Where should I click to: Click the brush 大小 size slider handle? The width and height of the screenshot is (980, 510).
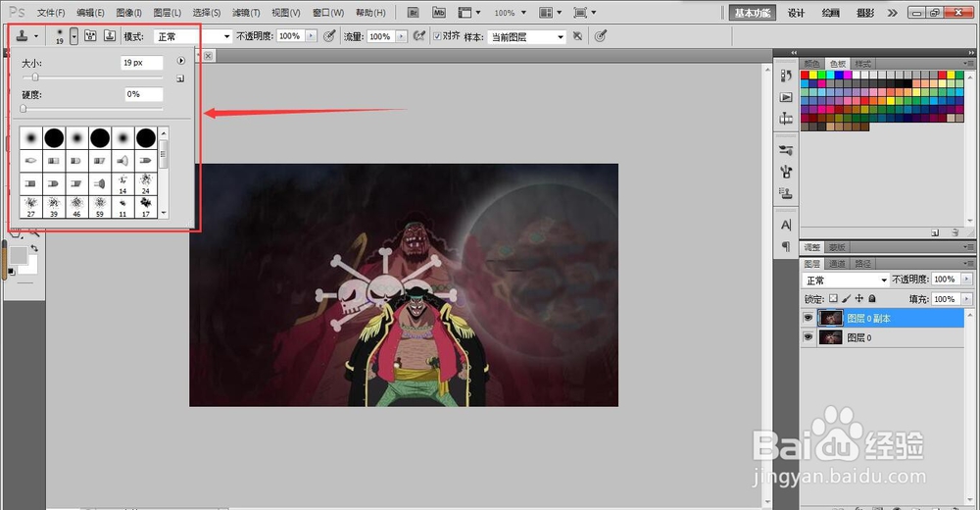click(x=35, y=76)
